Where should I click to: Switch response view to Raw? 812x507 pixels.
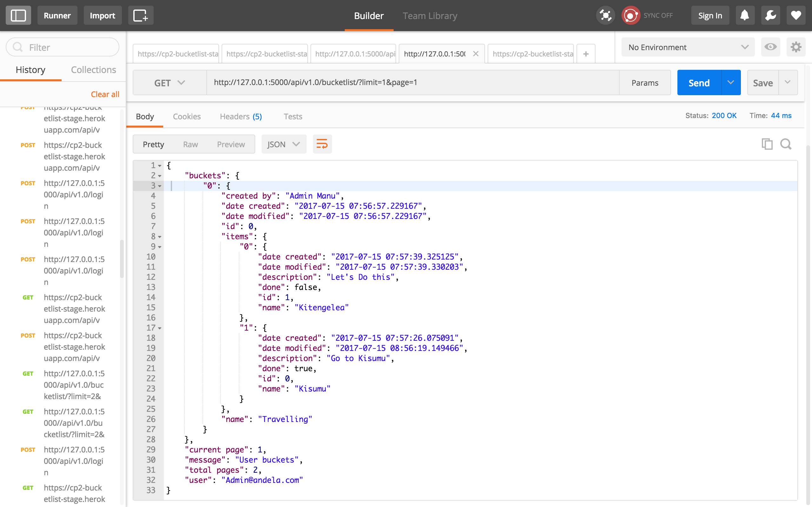[x=190, y=144]
